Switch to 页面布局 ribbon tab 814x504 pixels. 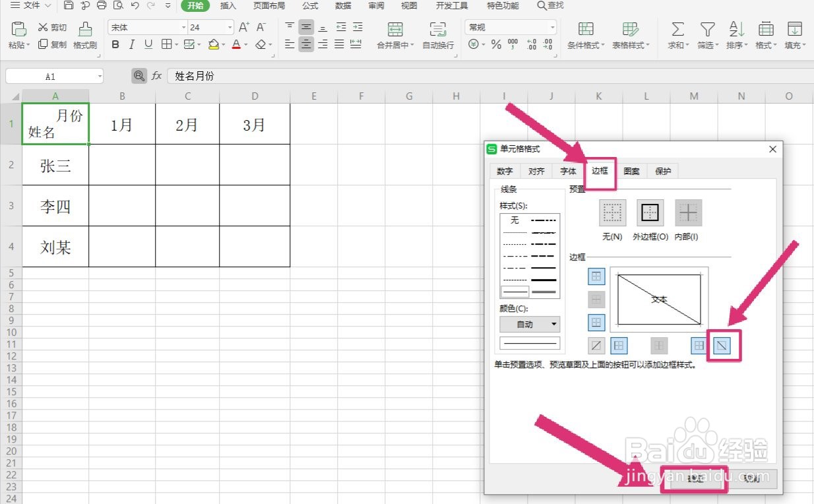click(x=269, y=5)
